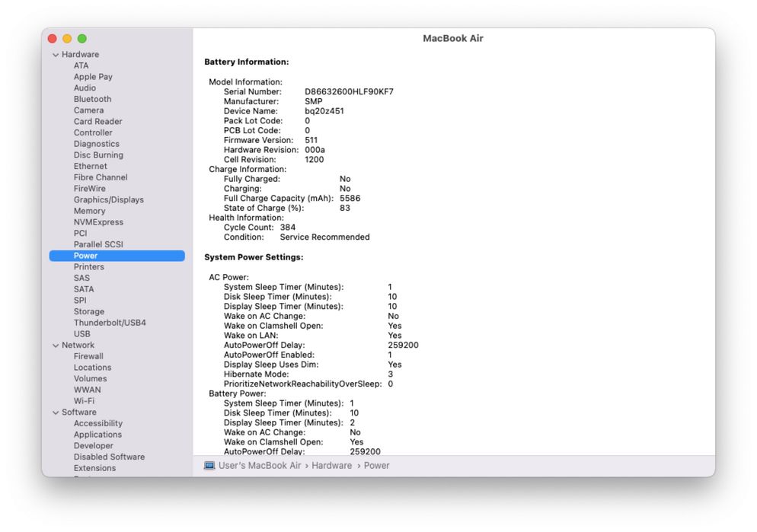The width and height of the screenshot is (757, 532).
Task: Click the MacBook Air icon in path bar
Action: tap(209, 466)
